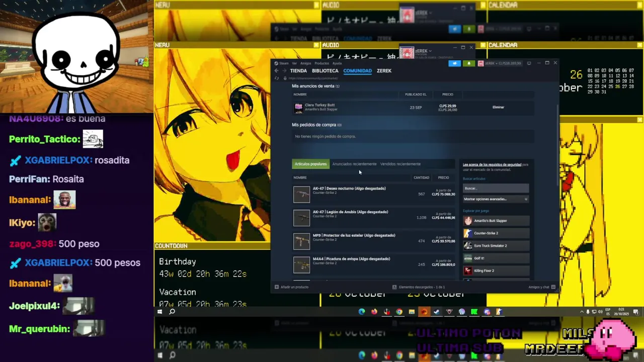Open the volume icon in system tray

click(x=600, y=312)
